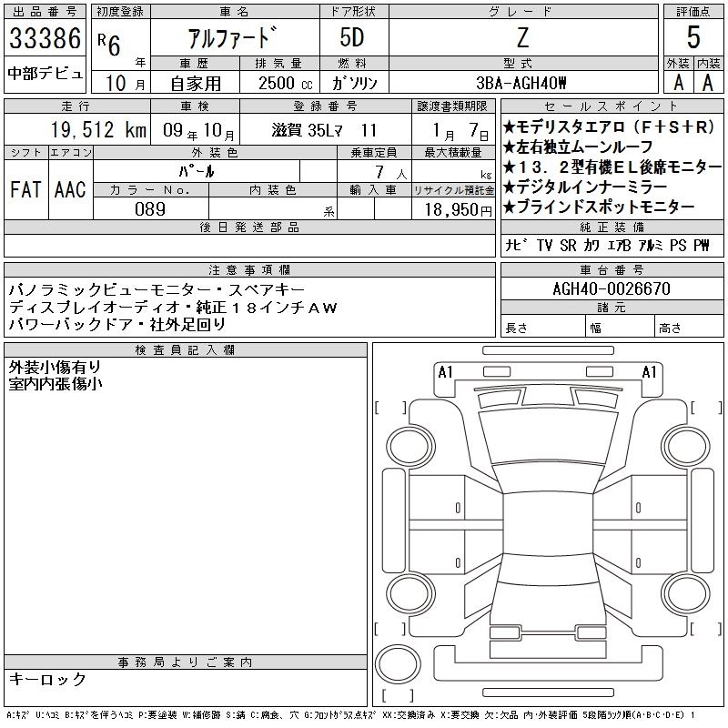Click the car name アルファード

click(x=233, y=37)
